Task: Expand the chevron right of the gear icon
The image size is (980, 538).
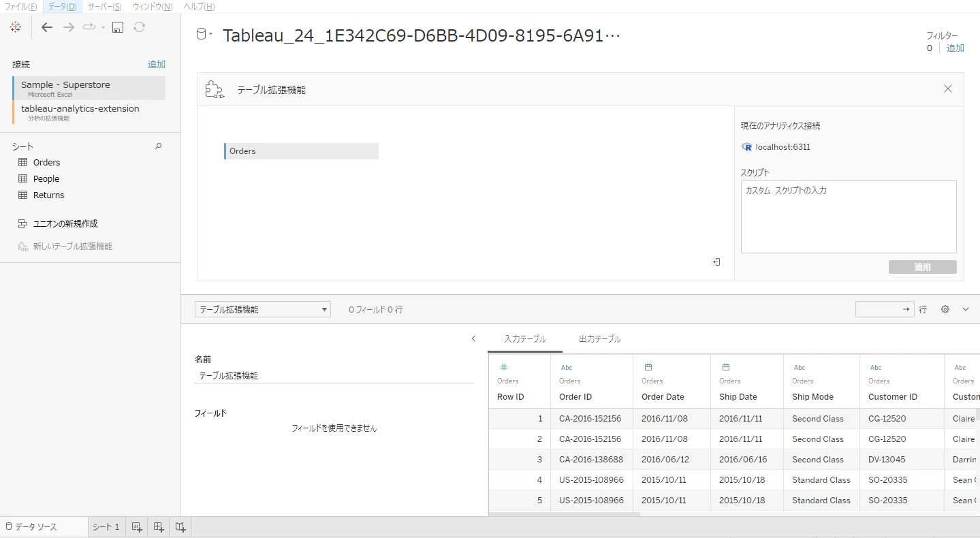Action: [966, 309]
